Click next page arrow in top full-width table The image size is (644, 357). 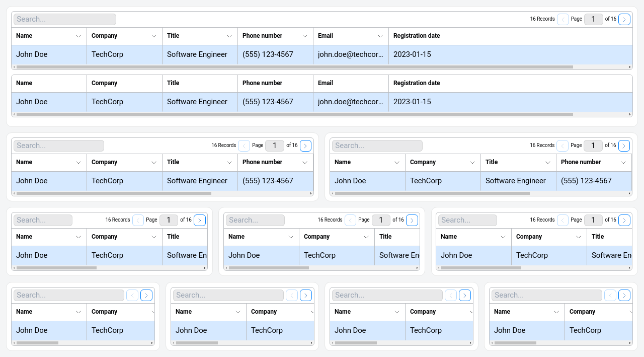pyautogui.click(x=624, y=19)
